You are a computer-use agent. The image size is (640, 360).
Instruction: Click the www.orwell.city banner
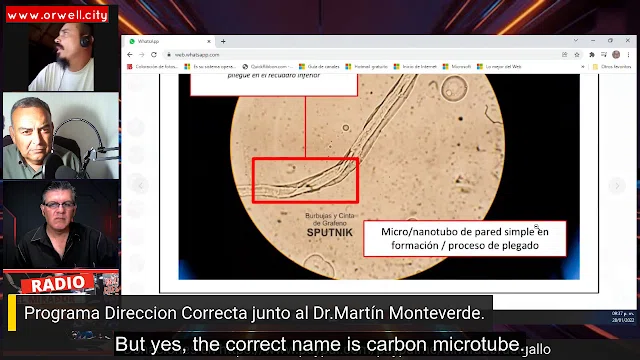pos(57,15)
